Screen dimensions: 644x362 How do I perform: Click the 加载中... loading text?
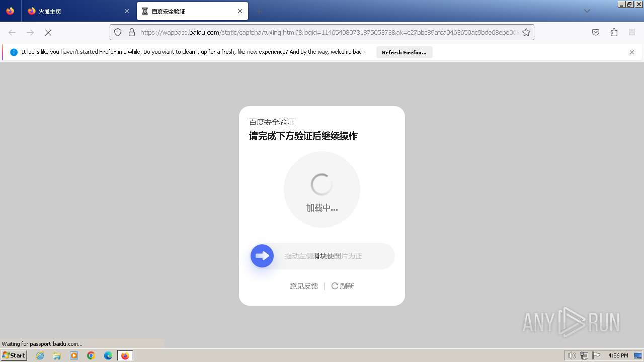click(x=322, y=208)
